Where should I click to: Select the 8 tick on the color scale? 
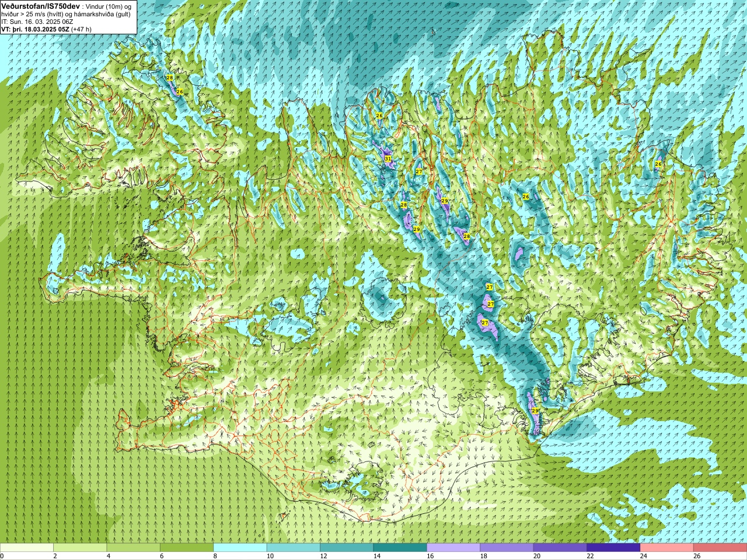(215, 556)
